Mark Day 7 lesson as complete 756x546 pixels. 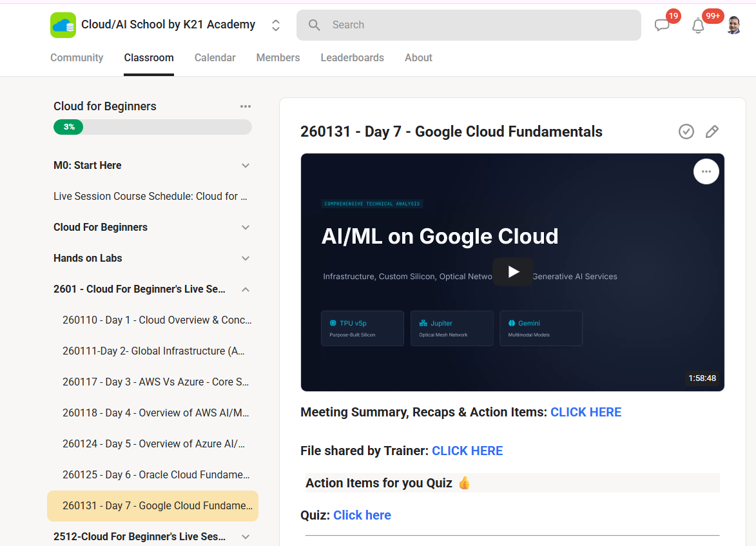686,132
